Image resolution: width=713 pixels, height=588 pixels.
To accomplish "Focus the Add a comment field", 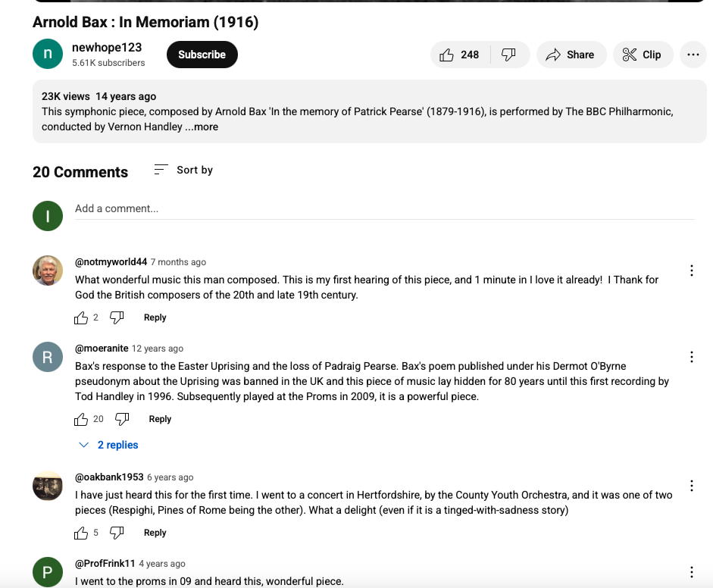I will (x=384, y=208).
